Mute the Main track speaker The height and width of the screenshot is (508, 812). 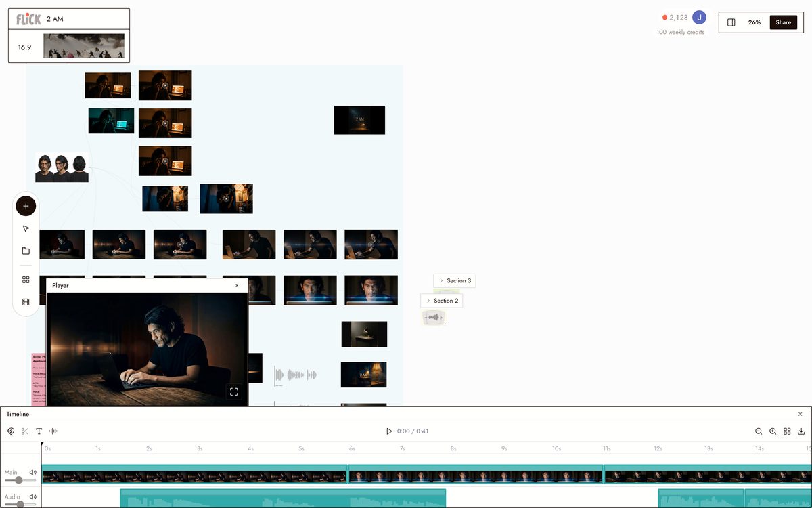coord(32,472)
